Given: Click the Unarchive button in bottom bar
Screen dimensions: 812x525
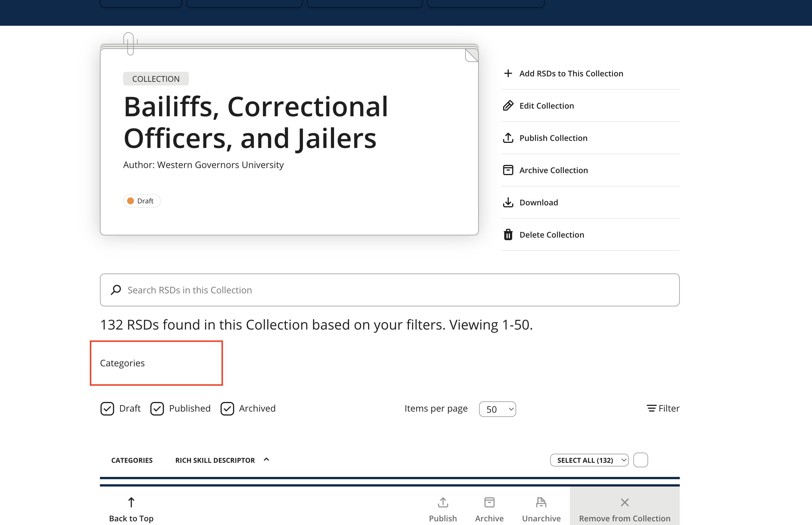Looking at the screenshot, I should (x=541, y=509).
